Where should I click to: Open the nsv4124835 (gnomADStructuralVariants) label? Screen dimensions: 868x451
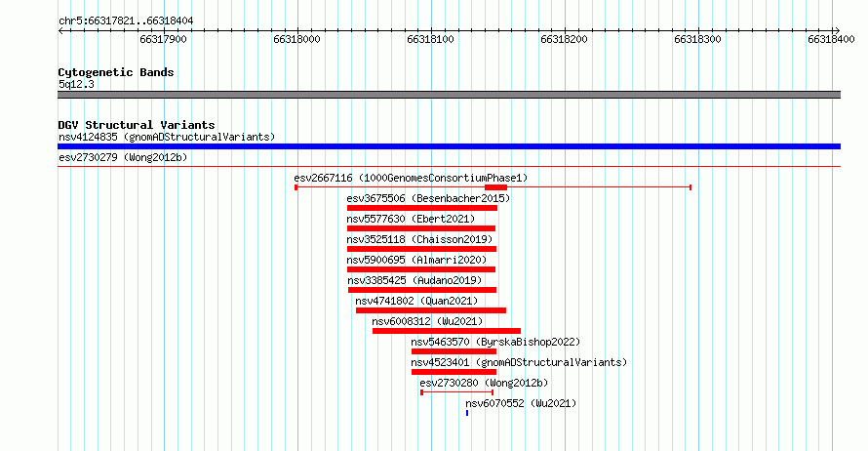(167, 137)
